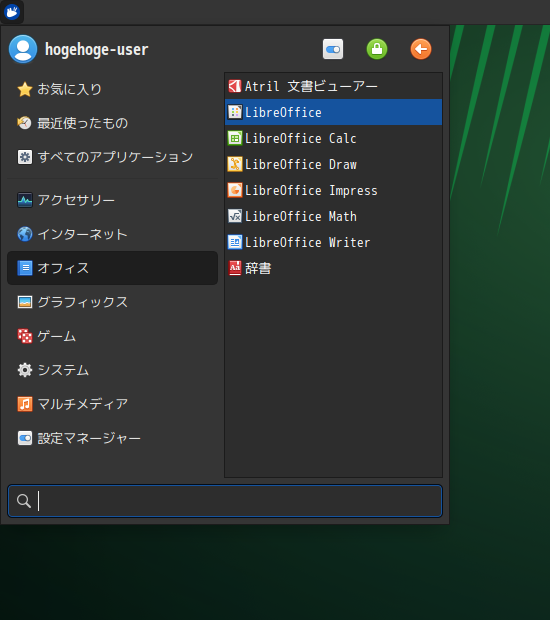
Task: Open settings via the toggle icon in the header
Action: click(x=333, y=49)
